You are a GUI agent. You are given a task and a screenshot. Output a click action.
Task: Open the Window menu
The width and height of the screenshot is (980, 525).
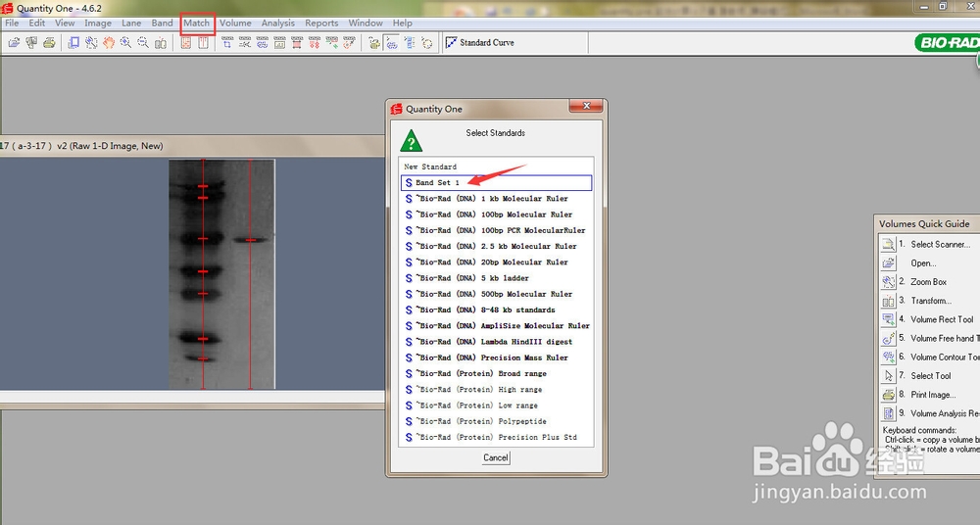[366, 24]
